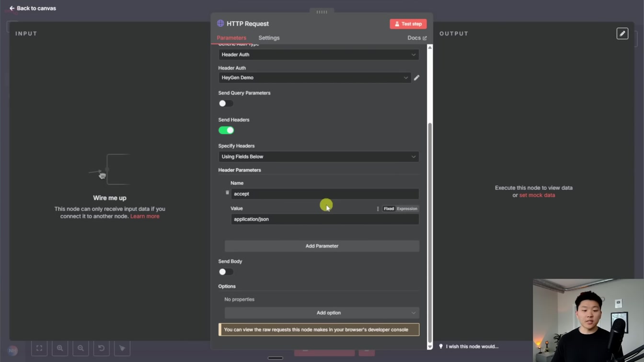Open the Specify Headers dropdown

coord(319,157)
